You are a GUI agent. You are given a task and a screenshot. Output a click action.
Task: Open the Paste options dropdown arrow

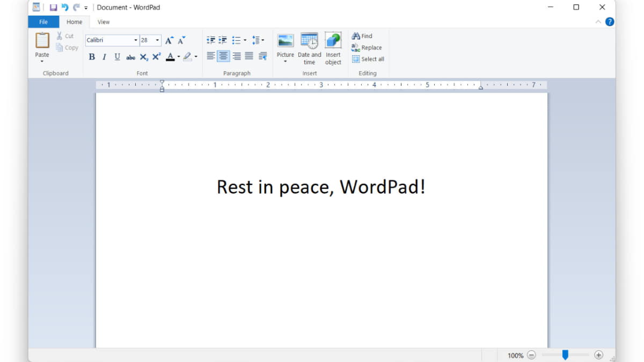42,61
